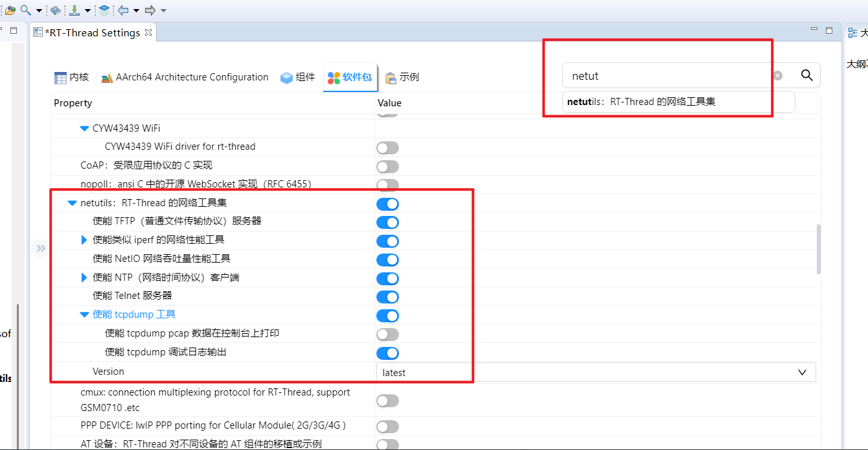Screen dimensions: 868x450
Task: Click the Value column header
Action: tap(389, 103)
